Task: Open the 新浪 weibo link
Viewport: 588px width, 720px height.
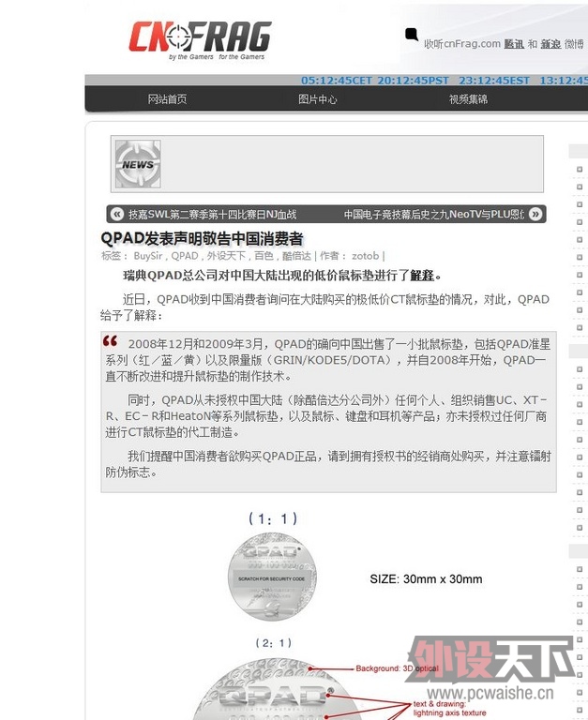Action: coord(550,44)
